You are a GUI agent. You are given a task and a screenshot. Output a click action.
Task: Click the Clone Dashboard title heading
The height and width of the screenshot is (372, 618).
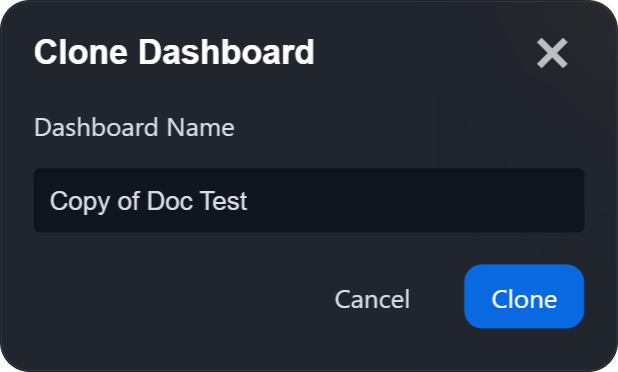coord(174,52)
